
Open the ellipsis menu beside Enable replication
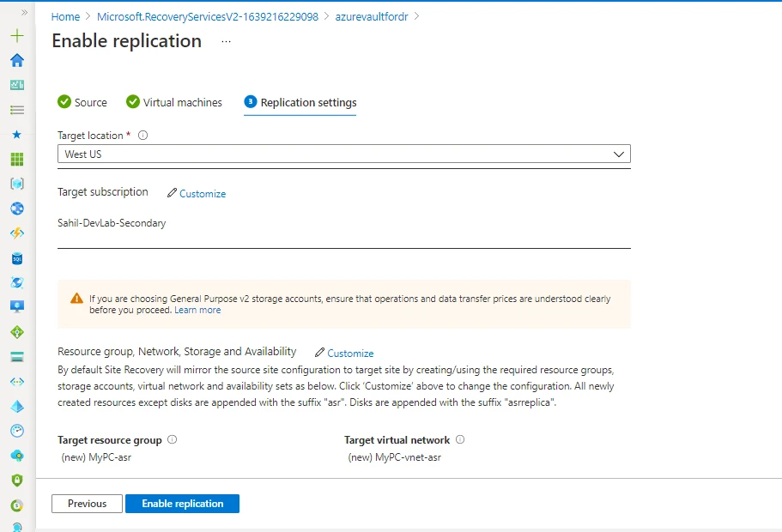click(225, 43)
